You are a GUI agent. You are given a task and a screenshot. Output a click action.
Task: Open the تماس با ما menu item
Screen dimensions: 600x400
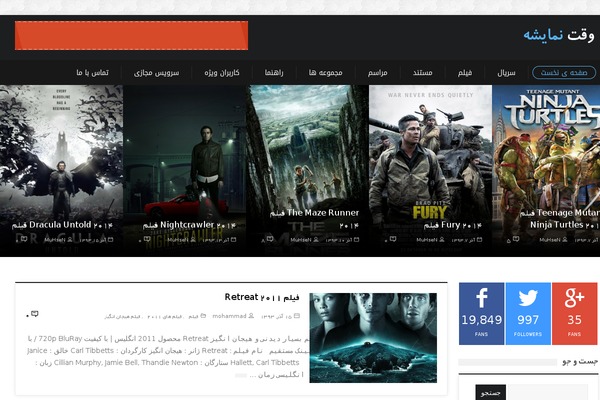pos(92,73)
